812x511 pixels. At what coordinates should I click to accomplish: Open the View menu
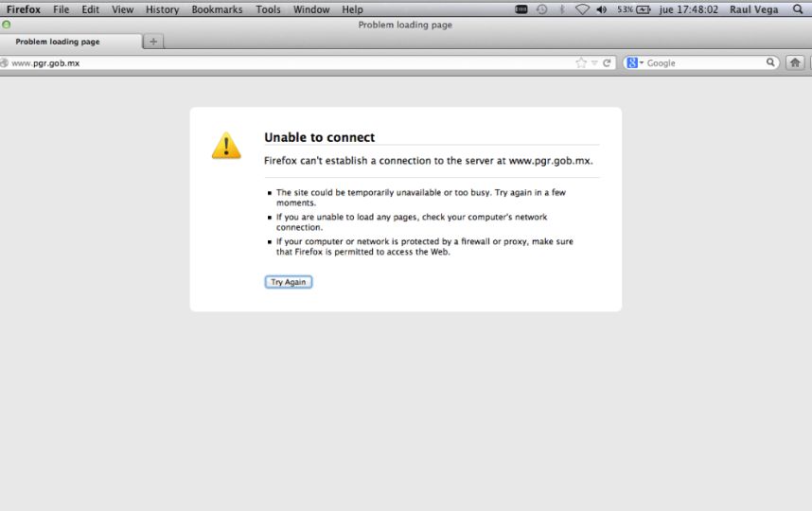(x=122, y=9)
